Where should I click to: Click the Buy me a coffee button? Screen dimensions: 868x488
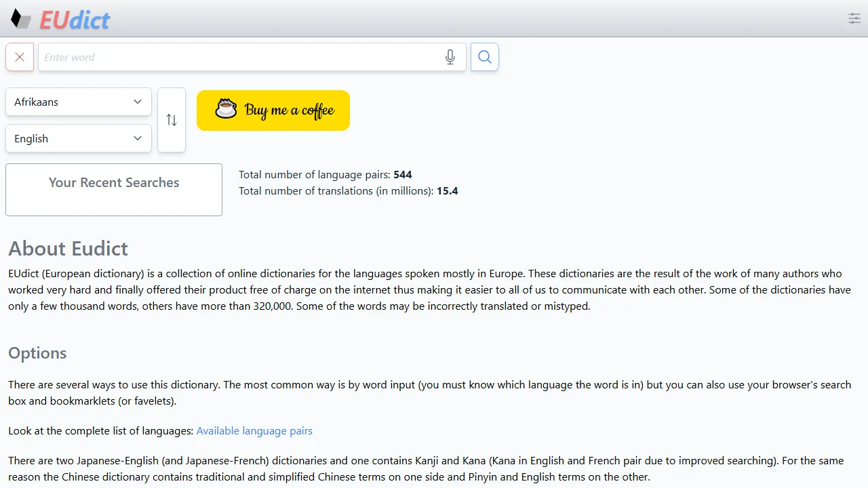pyautogui.click(x=273, y=110)
